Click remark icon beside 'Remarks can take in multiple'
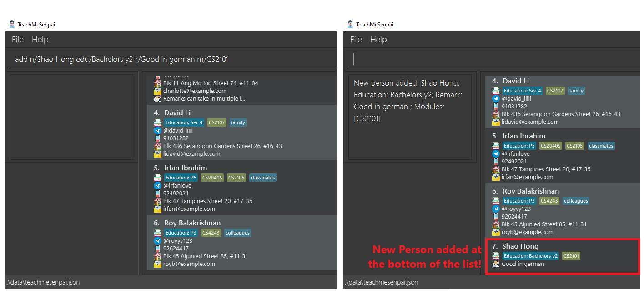Image resolution: width=644 pixels, height=306 pixels. pos(157,98)
